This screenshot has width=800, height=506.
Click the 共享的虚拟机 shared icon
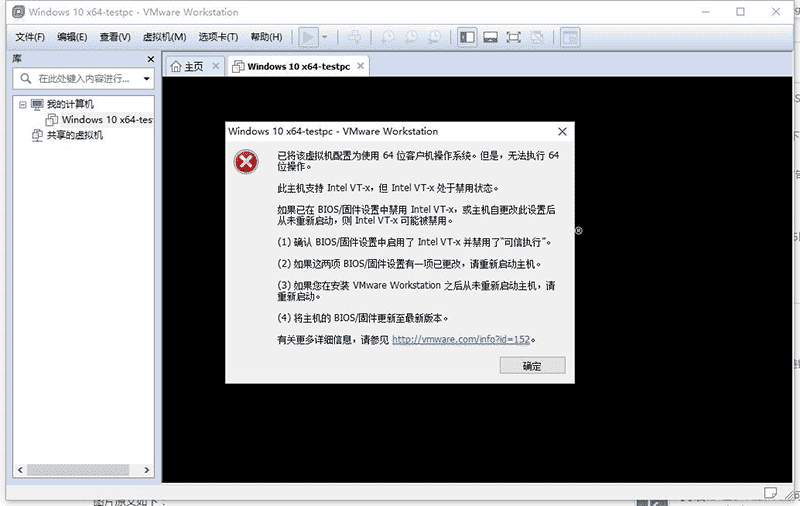[37, 135]
